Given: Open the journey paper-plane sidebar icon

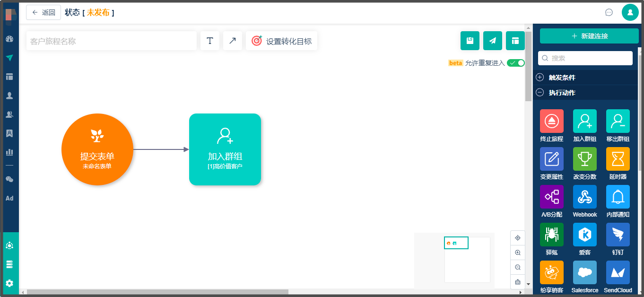Looking at the screenshot, I should tap(9, 58).
